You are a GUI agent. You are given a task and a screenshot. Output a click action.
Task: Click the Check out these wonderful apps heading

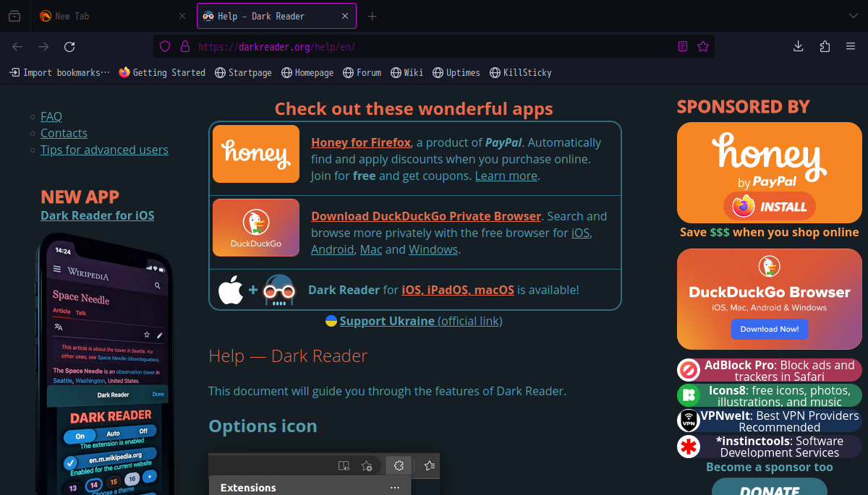click(x=414, y=109)
